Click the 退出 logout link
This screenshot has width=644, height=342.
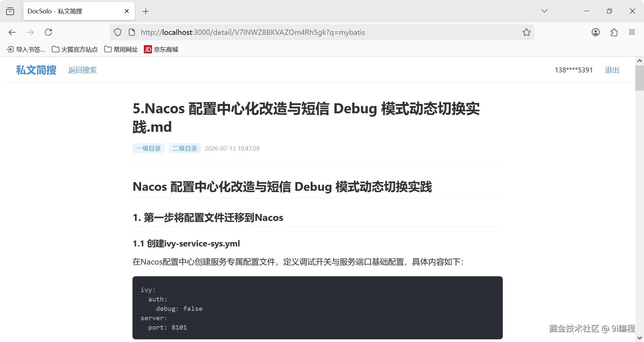[x=612, y=70]
